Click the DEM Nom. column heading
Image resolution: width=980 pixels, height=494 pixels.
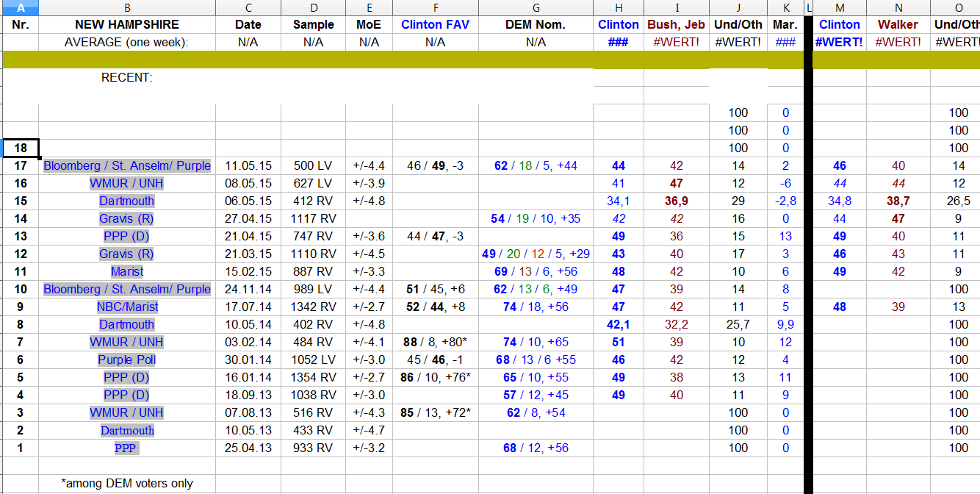536,24
